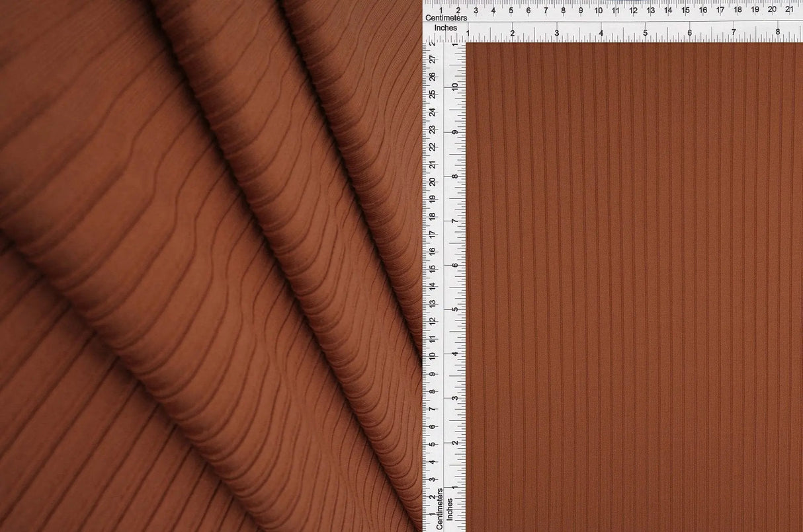Click the number 10 on vertical inch ruler
The height and width of the screenshot is (532, 803).
pyautogui.click(x=454, y=86)
